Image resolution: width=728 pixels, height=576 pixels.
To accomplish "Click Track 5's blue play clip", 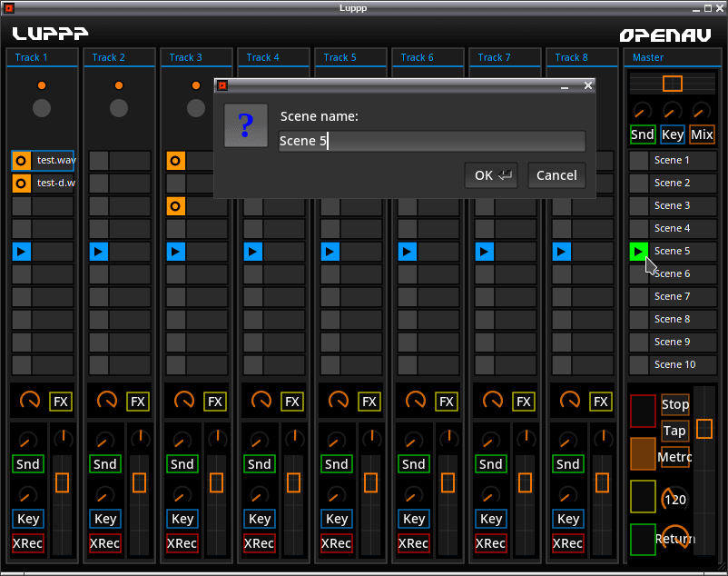I will 330,252.
